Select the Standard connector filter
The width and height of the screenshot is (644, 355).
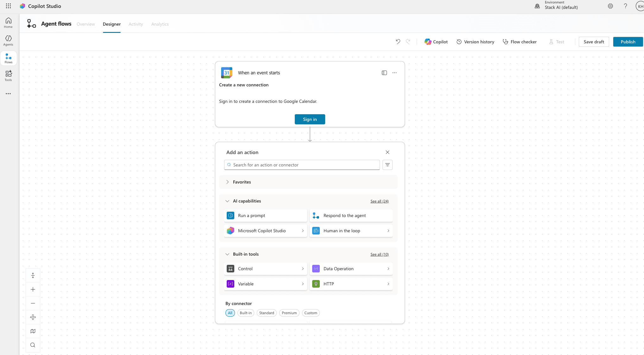point(267,313)
